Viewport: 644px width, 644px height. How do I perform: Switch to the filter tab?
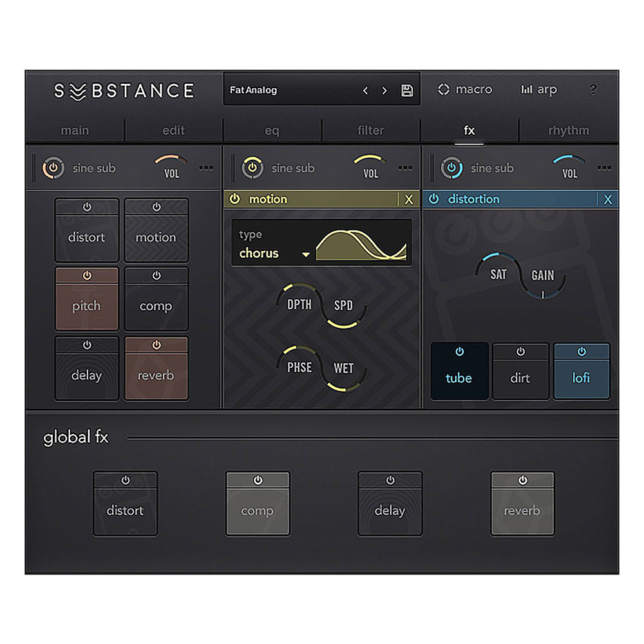pyautogui.click(x=370, y=130)
